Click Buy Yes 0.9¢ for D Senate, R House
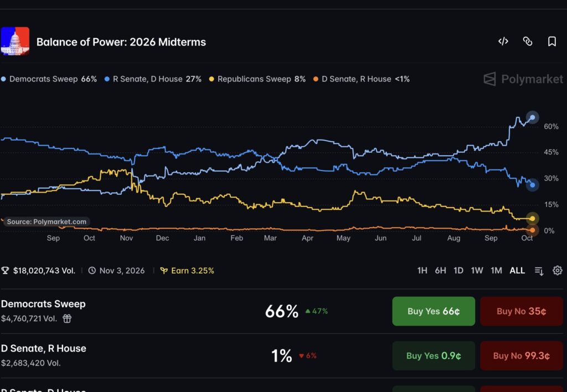This screenshot has height=392, width=567. [x=434, y=356]
